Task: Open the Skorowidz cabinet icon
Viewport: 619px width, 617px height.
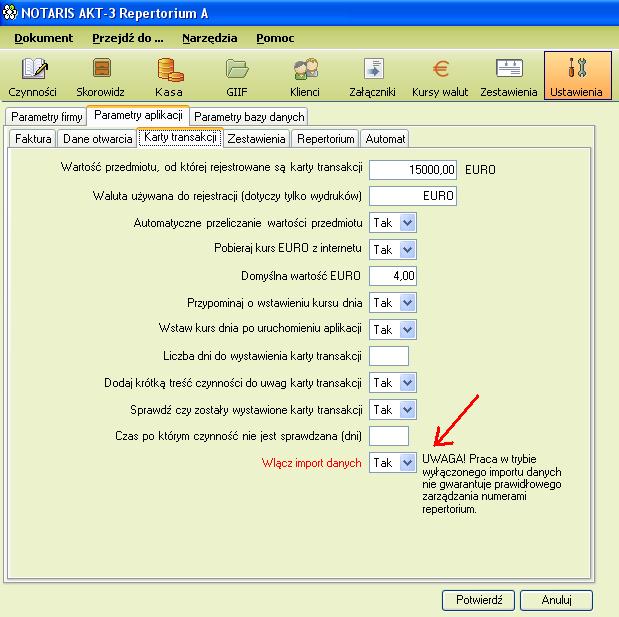Action: (101, 68)
